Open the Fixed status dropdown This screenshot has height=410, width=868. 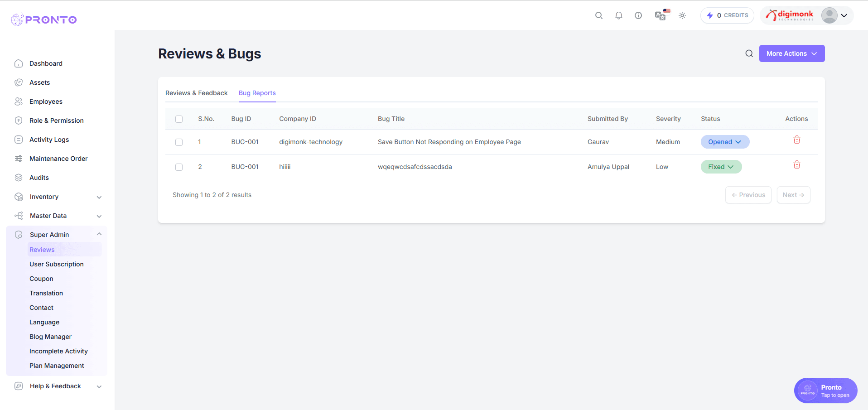click(721, 167)
